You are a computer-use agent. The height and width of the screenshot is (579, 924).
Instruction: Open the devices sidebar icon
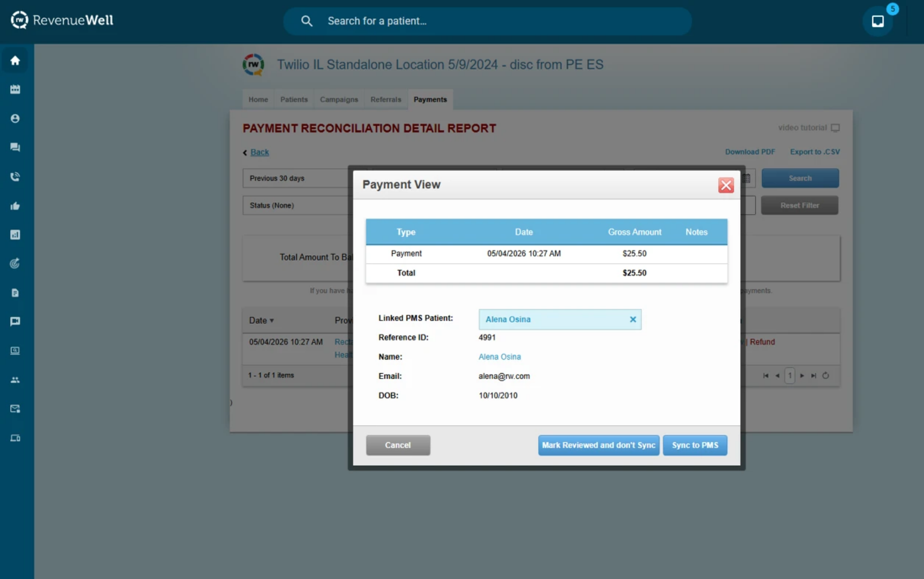pyautogui.click(x=15, y=438)
